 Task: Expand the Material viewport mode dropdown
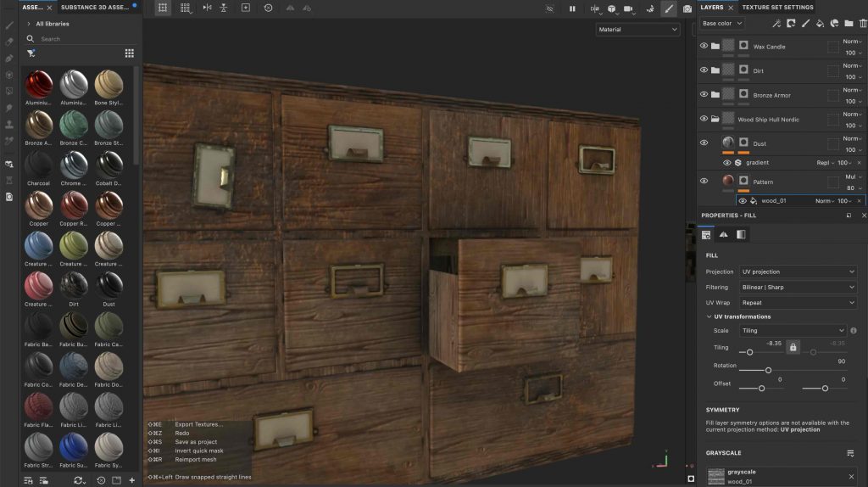click(x=637, y=30)
